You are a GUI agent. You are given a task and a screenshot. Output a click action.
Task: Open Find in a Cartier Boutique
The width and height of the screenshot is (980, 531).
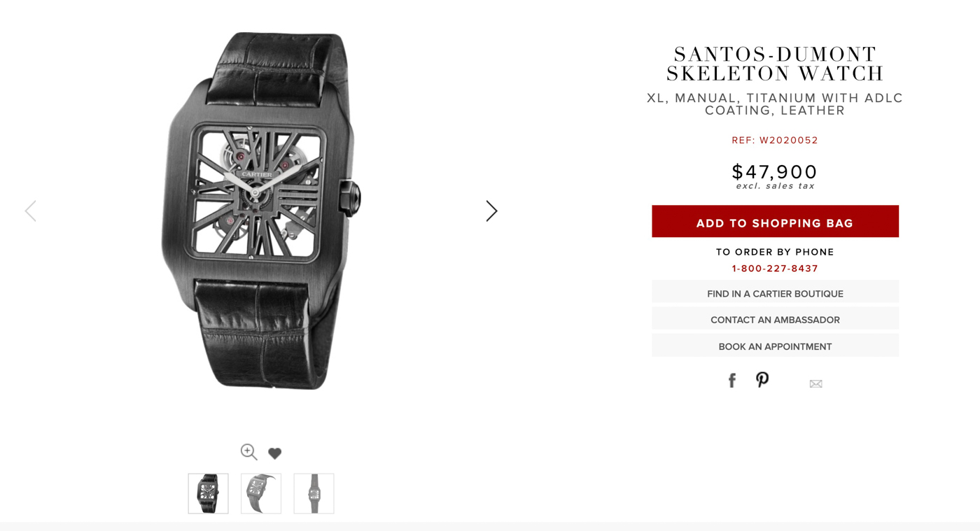775,292
